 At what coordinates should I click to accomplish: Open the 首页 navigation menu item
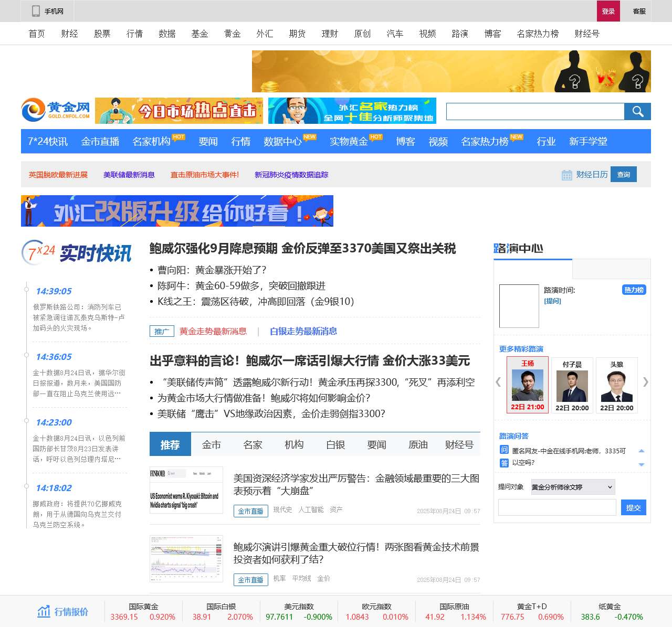coord(36,33)
